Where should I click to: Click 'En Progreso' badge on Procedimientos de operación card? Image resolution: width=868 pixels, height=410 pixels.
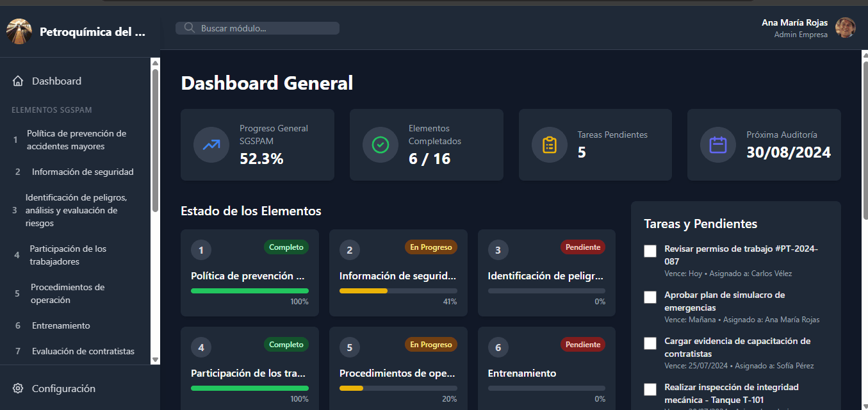point(431,345)
